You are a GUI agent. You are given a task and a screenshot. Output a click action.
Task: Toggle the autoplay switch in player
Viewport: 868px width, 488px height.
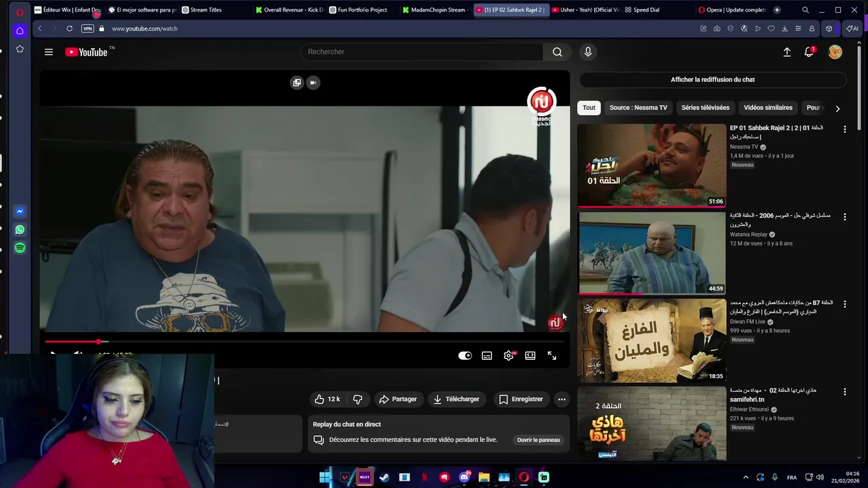click(465, 356)
